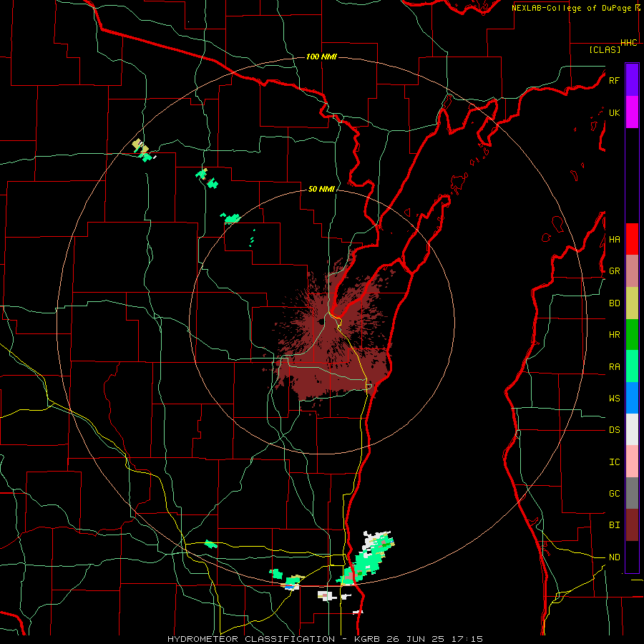Click the BI legend label
644x644 pixels.
(x=614, y=525)
